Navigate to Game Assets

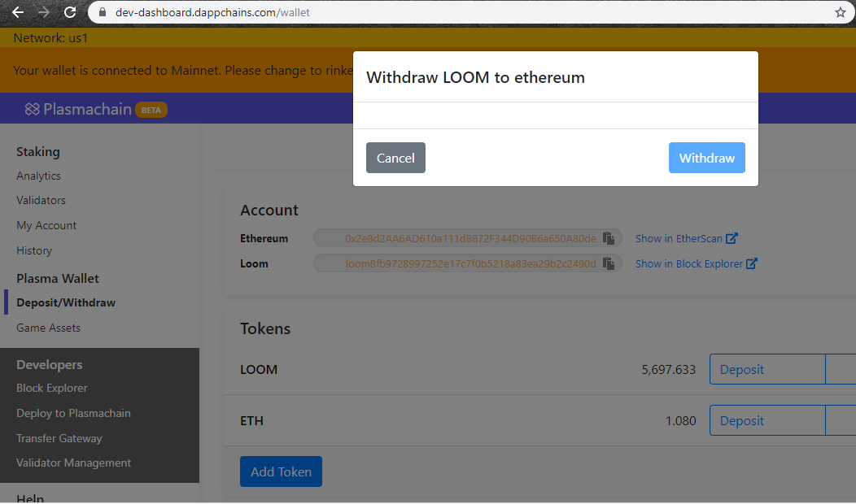tap(47, 328)
